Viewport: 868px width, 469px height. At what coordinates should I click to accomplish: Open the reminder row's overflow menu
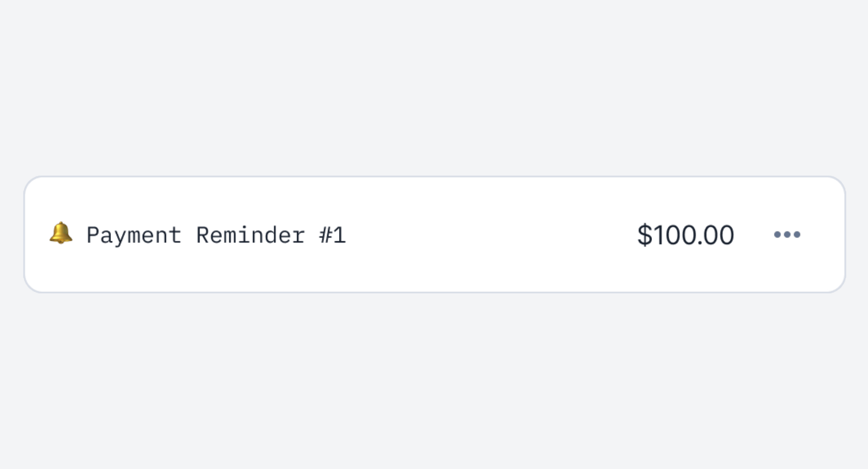[787, 234]
